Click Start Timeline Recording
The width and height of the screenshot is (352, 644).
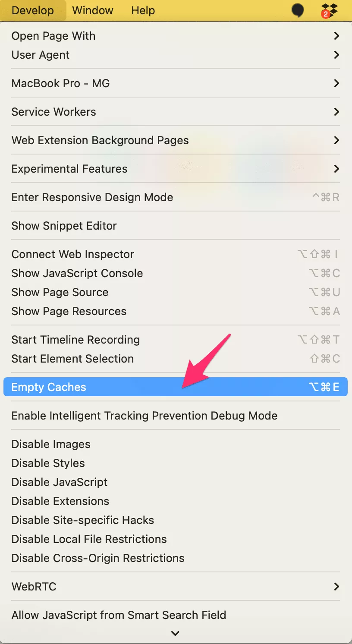[x=76, y=340]
